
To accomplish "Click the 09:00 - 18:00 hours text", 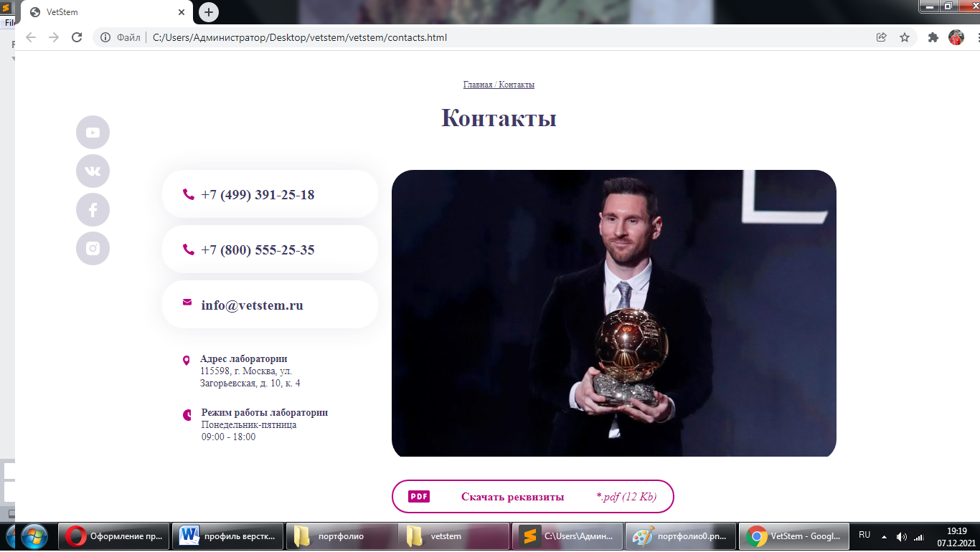I will click(228, 437).
